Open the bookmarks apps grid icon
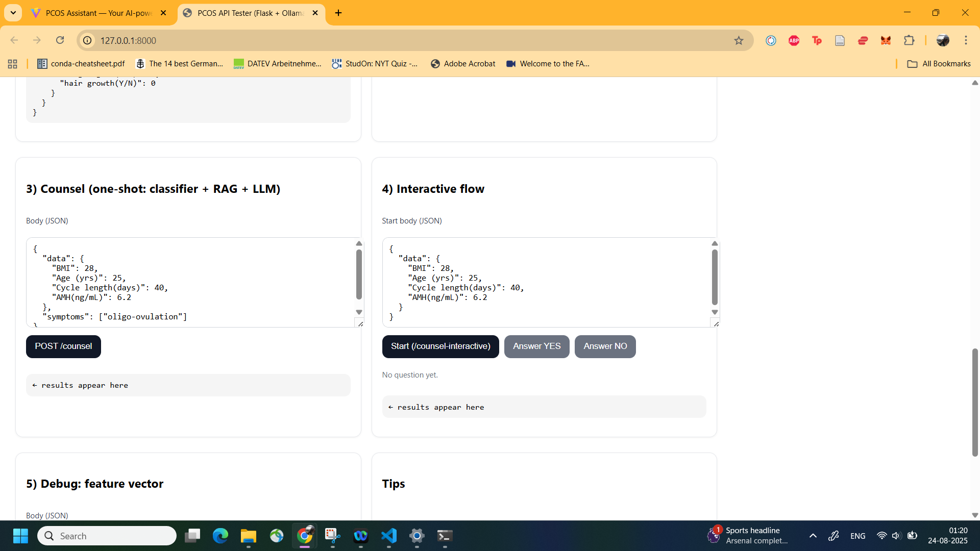 13,64
